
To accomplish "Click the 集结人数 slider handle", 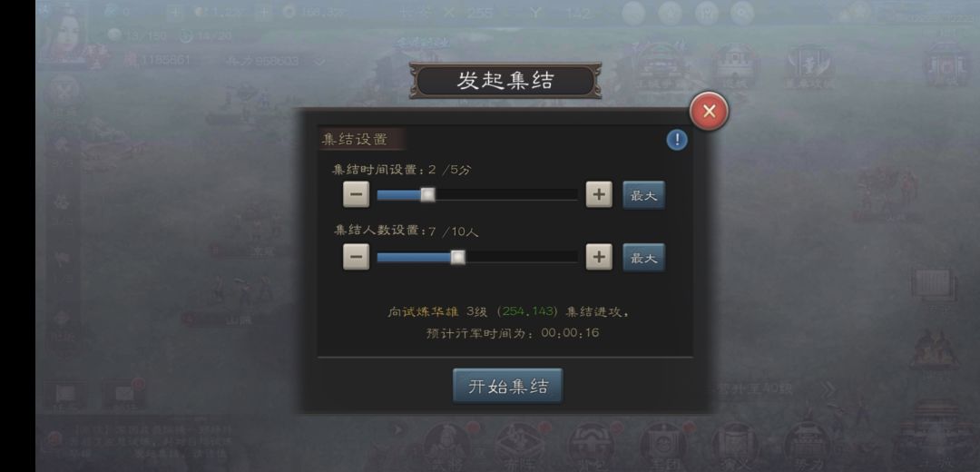I will 458,257.
